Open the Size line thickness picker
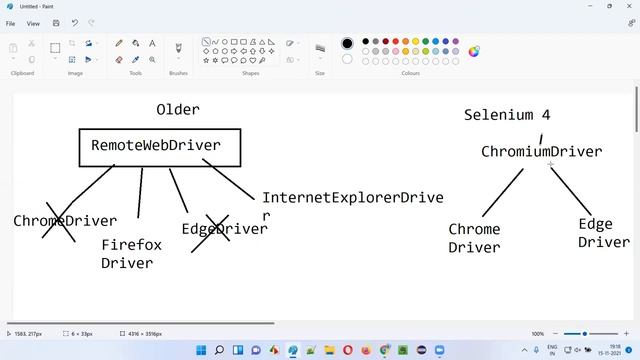The image size is (640, 360). pos(320,49)
